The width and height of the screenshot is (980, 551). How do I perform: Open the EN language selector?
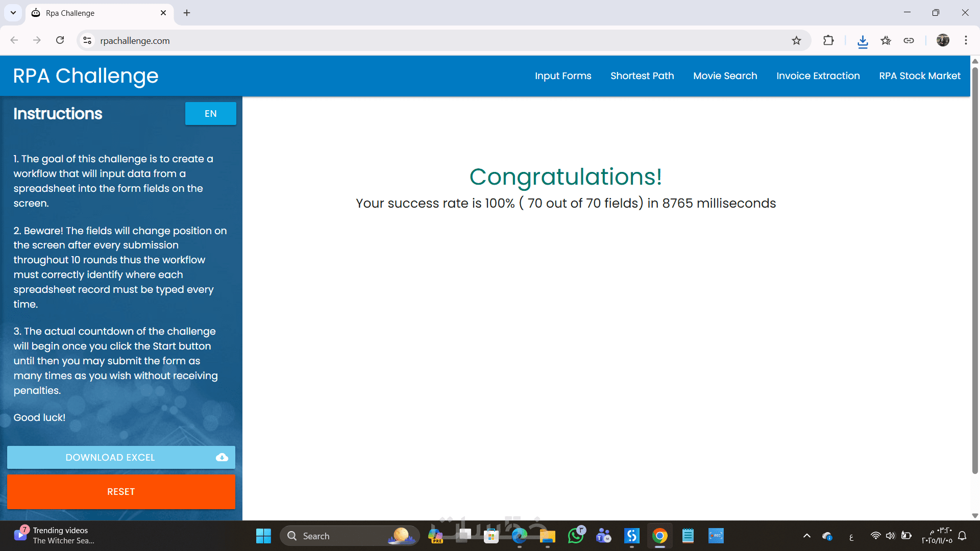(x=210, y=114)
